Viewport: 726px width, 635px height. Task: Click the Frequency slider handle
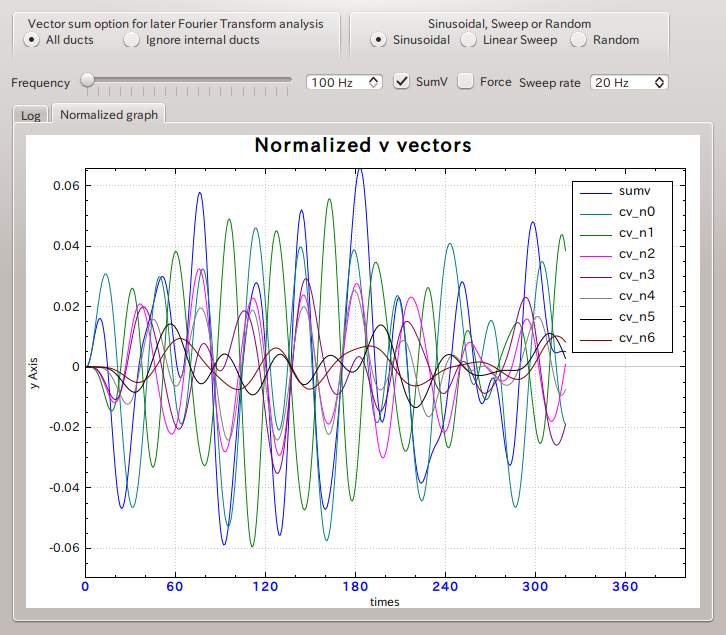[x=87, y=80]
